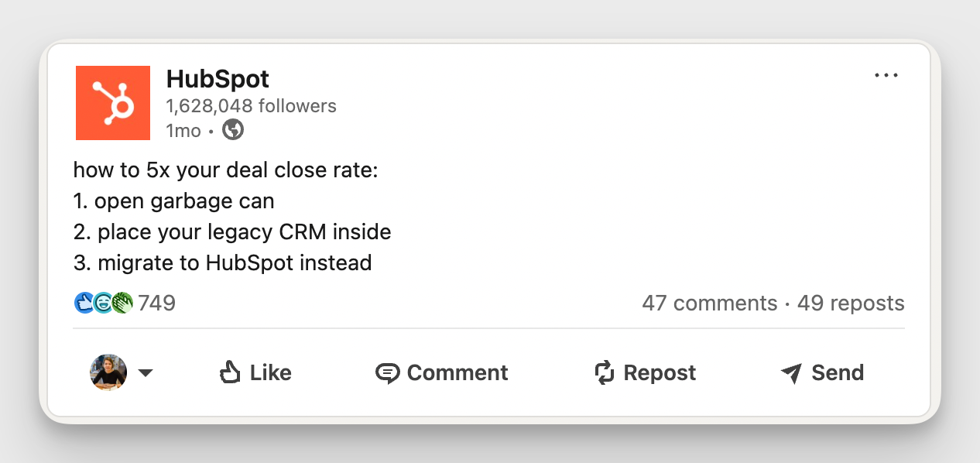View the 47 comments on the post
This screenshot has height=463, width=980.
711,303
